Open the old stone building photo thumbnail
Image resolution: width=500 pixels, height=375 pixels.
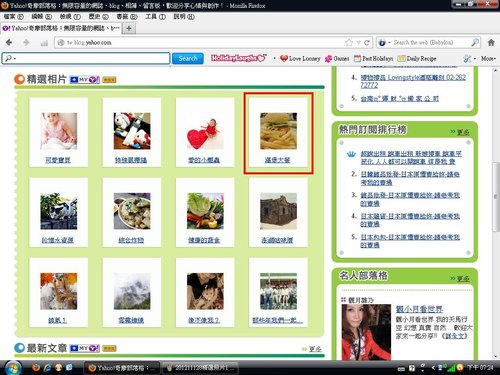278,211
